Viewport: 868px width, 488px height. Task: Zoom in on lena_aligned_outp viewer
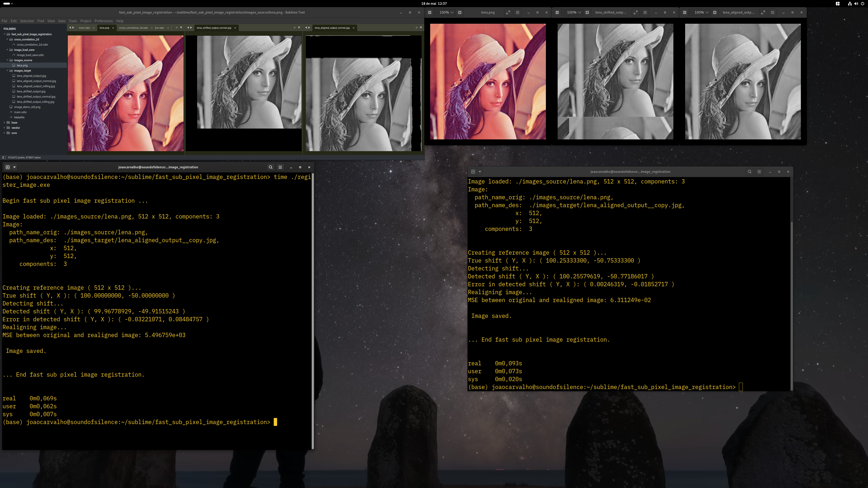715,12
